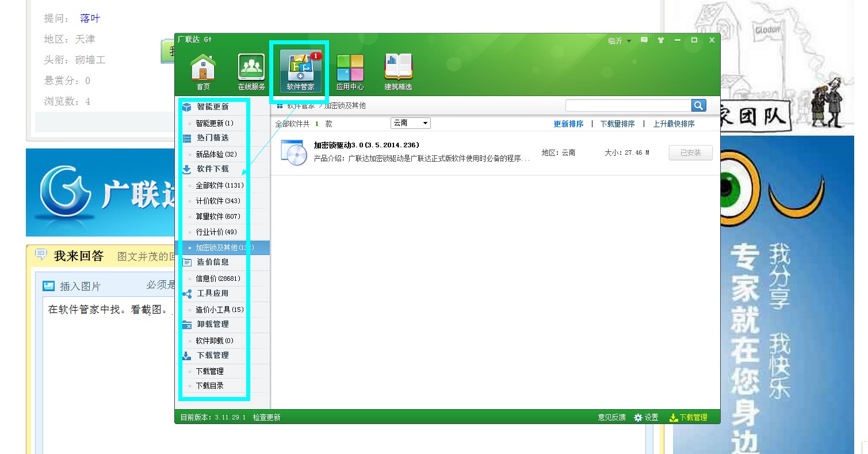This screenshot has height=454, width=868.
Task: Click the speech icon beside 我来回答
Action: pyautogui.click(x=41, y=254)
